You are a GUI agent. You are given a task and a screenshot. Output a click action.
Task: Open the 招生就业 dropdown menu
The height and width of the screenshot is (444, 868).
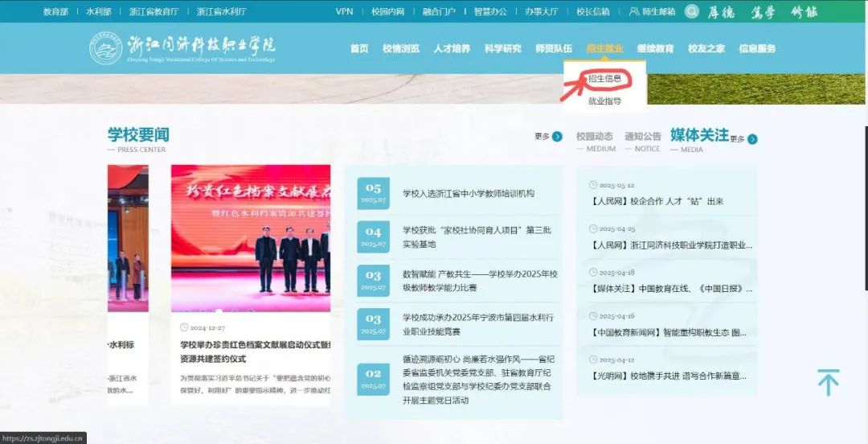(x=604, y=48)
